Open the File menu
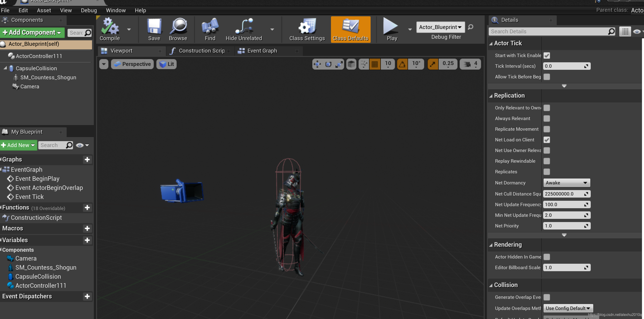Viewport: 644px width, 319px height. 5,10
